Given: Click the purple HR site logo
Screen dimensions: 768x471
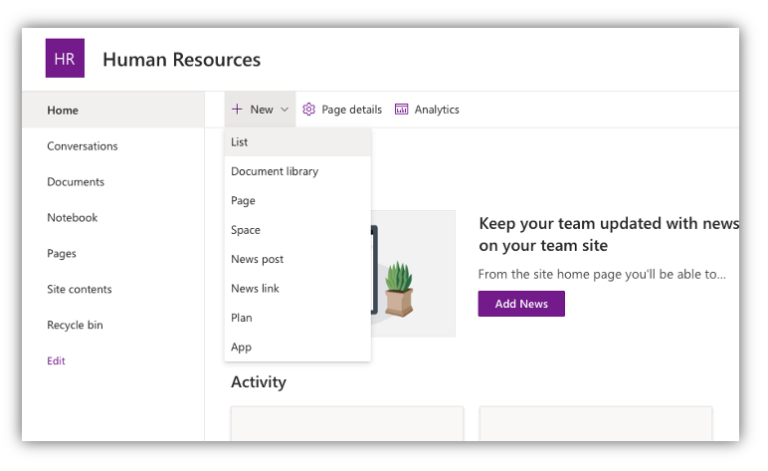Looking at the screenshot, I should click(65, 58).
